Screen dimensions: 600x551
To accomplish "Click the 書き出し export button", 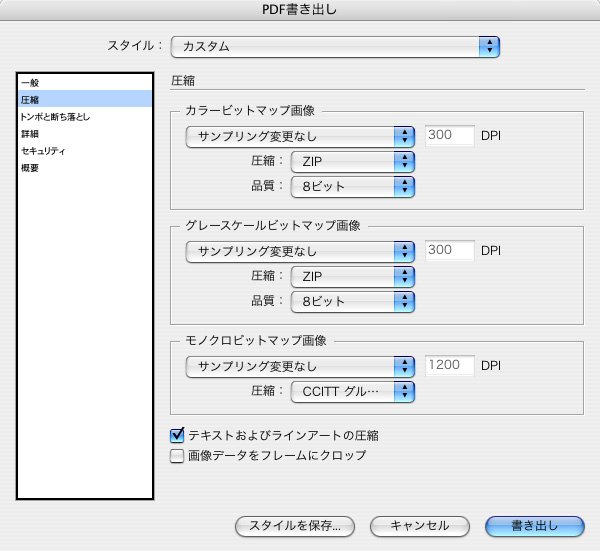I will pyautogui.click(x=535, y=526).
